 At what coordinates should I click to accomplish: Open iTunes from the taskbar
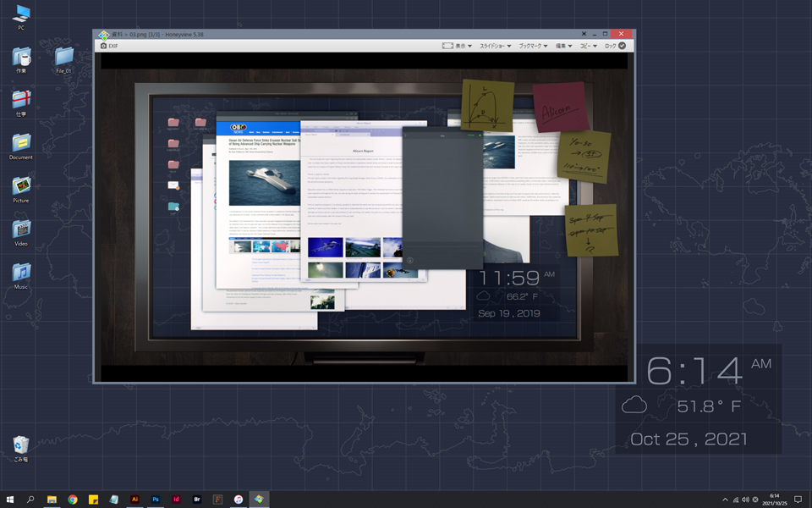[x=239, y=500]
